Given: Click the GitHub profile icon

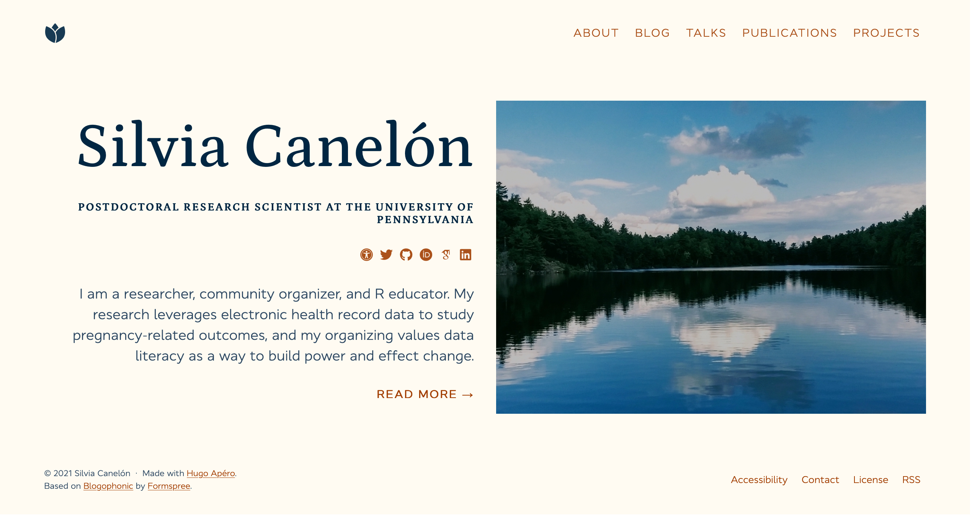Looking at the screenshot, I should click(406, 254).
